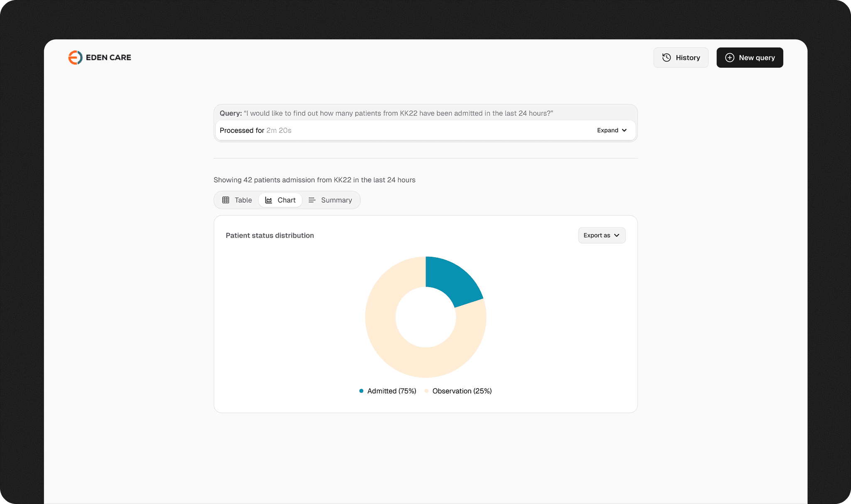This screenshot has height=504, width=851.
Task: Open the History button
Action: [x=681, y=57]
